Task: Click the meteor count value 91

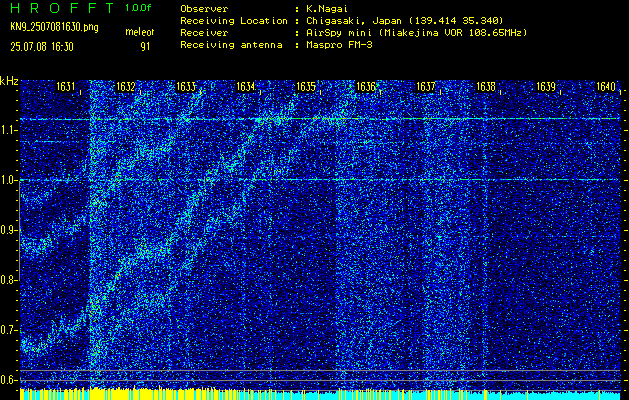Action: click(145, 47)
